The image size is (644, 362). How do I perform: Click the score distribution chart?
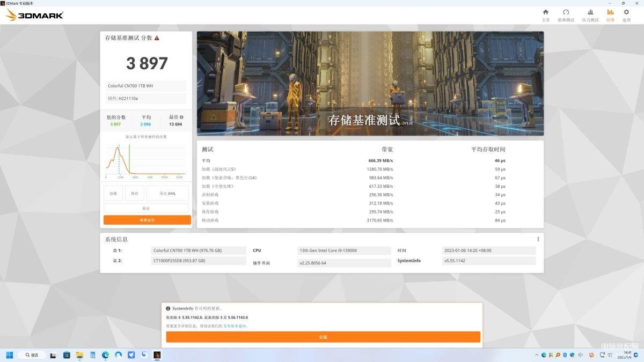(146, 161)
